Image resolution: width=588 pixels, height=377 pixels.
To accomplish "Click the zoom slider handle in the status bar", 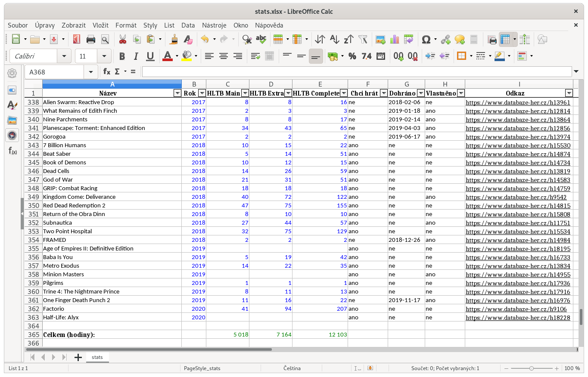I will (532, 368).
